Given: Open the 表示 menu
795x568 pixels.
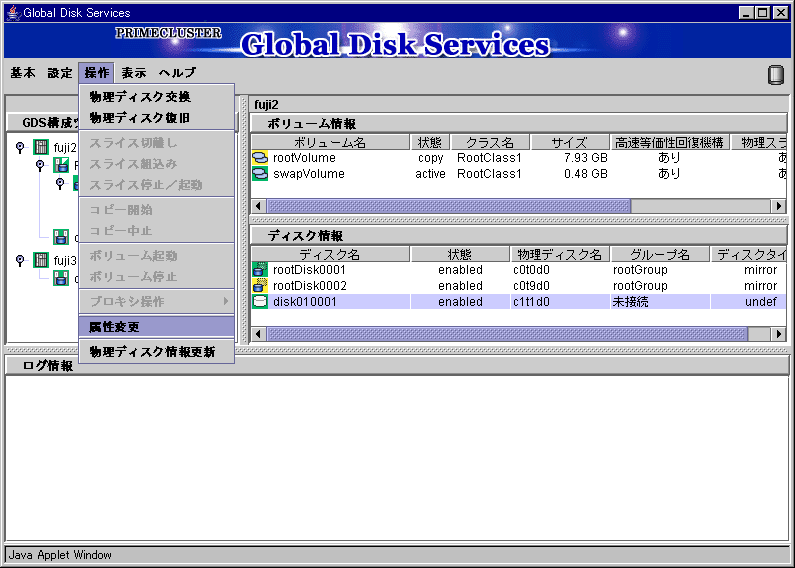Looking at the screenshot, I should (134, 73).
